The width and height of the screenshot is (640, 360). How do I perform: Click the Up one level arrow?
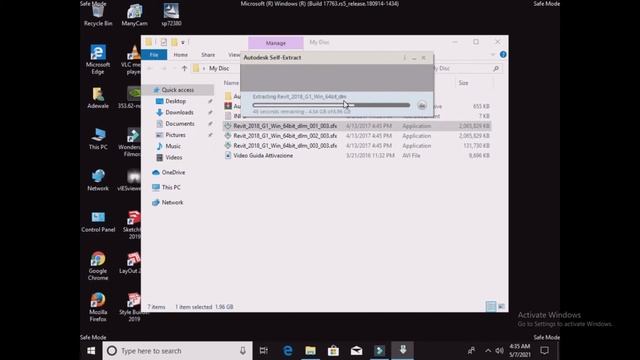(x=184, y=69)
